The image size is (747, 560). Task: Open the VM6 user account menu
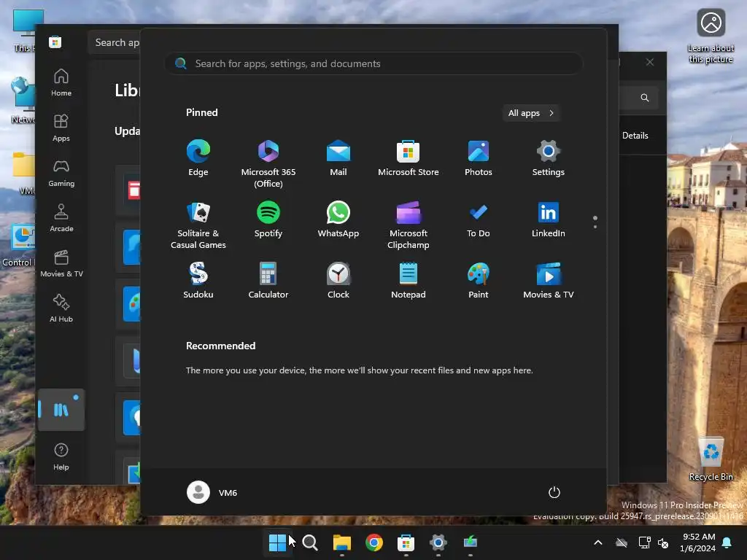click(x=212, y=492)
